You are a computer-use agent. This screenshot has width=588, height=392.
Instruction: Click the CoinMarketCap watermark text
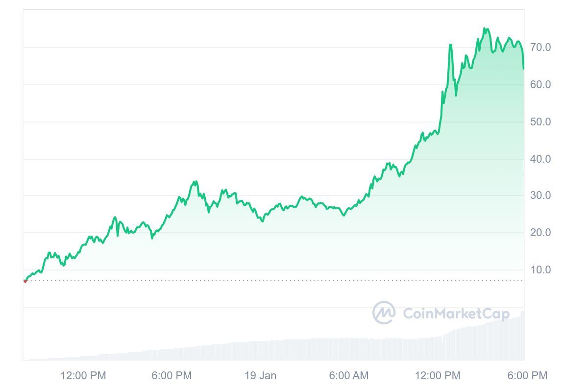456,313
